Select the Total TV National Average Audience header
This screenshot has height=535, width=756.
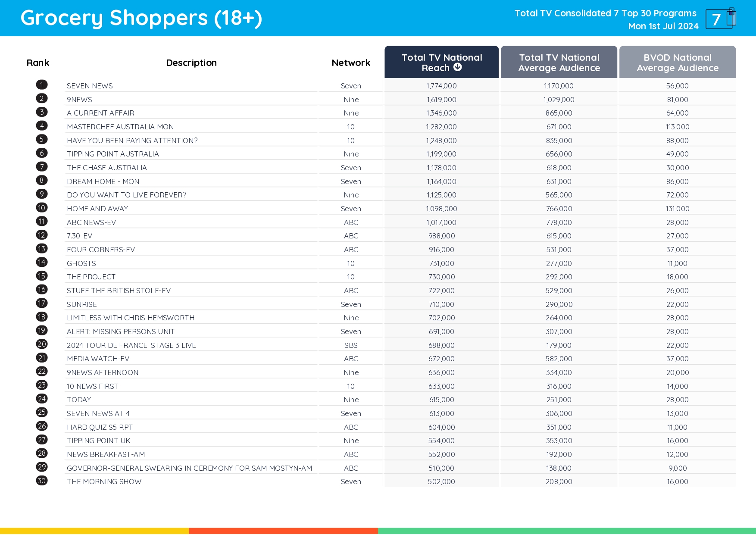[x=559, y=63]
